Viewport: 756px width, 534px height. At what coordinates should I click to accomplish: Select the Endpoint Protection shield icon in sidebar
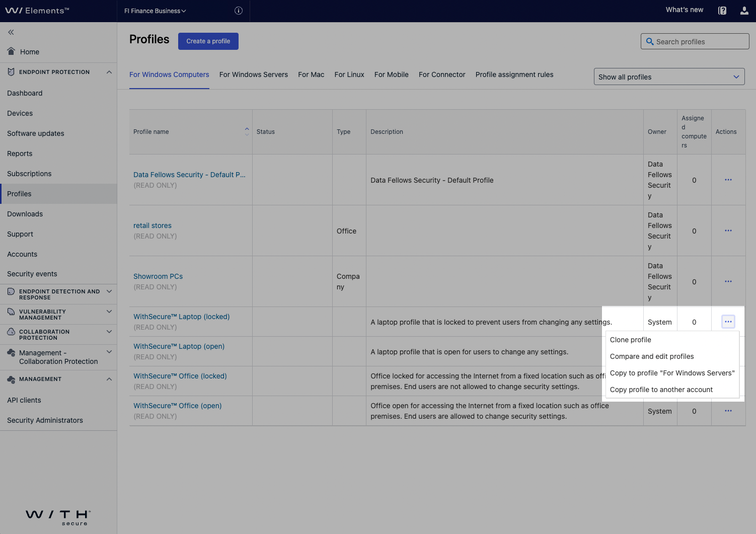11,71
